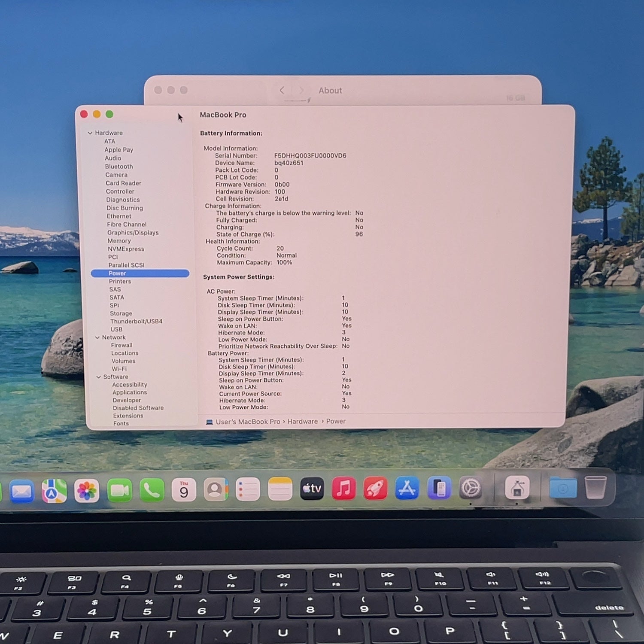
Task: Select Bluetooth in the sidebar
Action: coord(119,167)
